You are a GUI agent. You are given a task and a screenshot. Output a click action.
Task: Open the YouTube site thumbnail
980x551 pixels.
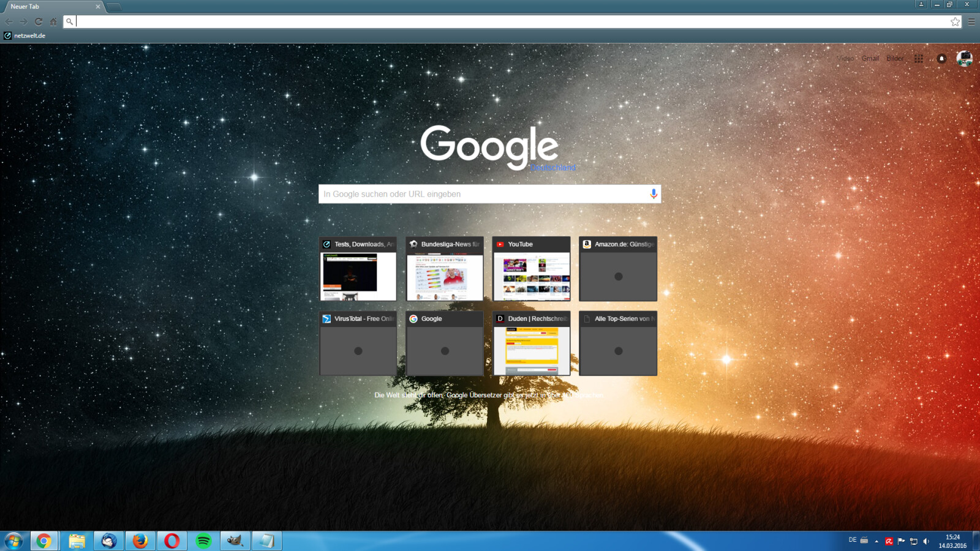coord(531,269)
